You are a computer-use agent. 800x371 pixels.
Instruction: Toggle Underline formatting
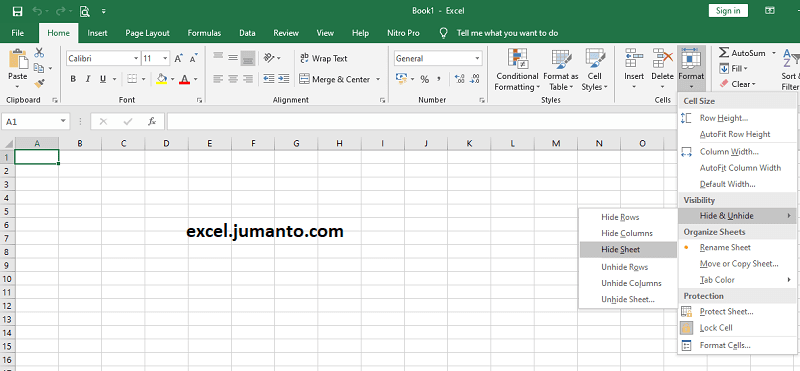coord(103,79)
